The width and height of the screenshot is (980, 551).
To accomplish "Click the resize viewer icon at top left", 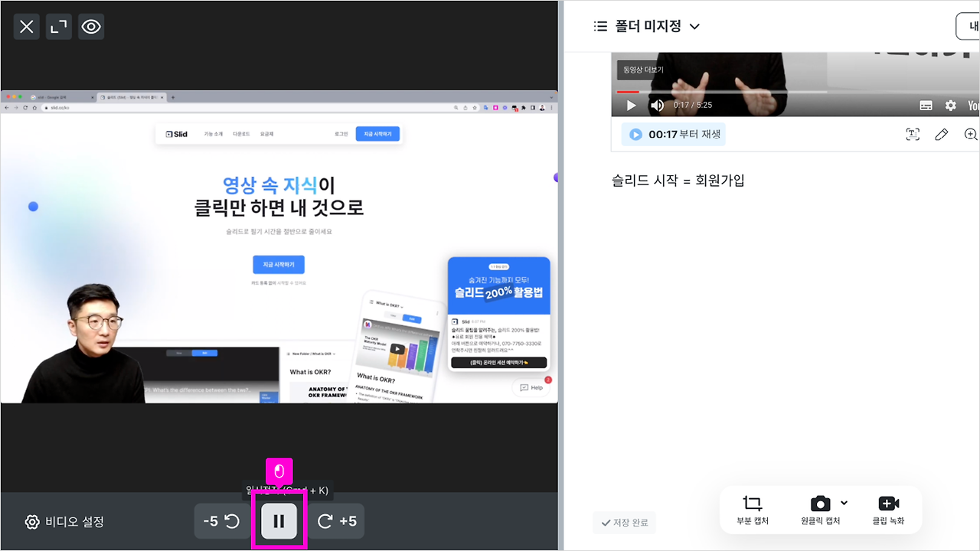I will (x=59, y=26).
